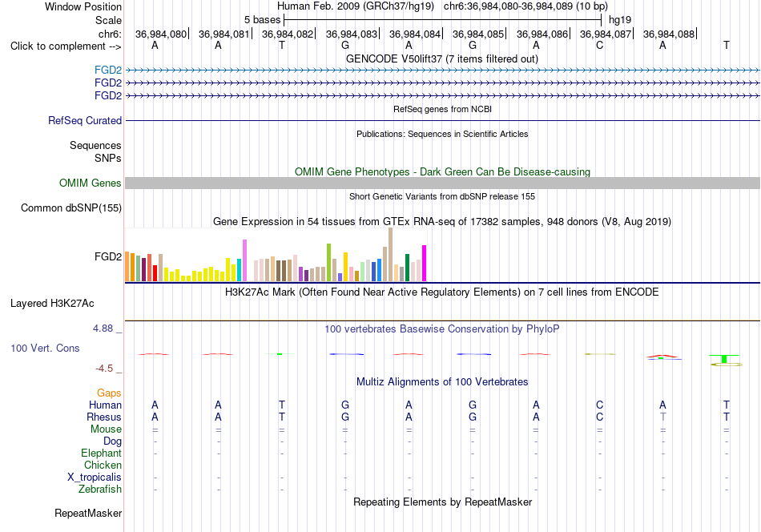
Task: Click the position label 36,984,080
Action: point(161,34)
